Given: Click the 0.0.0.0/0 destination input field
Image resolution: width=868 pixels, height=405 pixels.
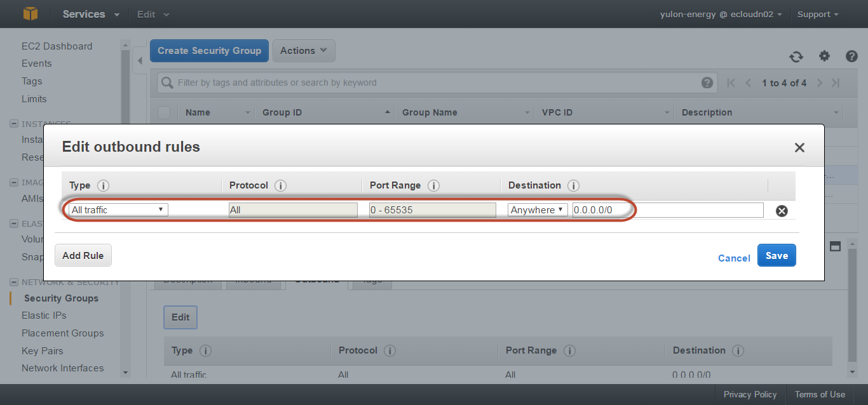Looking at the screenshot, I should 667,209.
